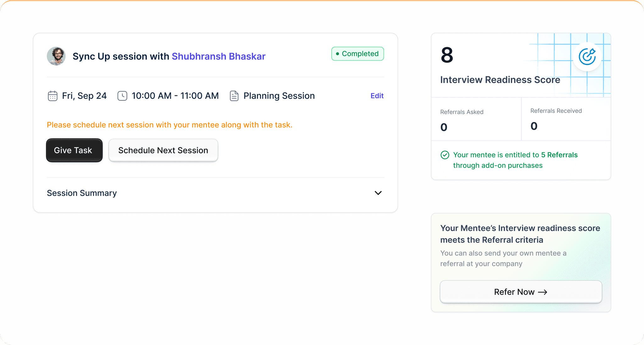Click the target icon on readiness score card

(x=587, y=57)
